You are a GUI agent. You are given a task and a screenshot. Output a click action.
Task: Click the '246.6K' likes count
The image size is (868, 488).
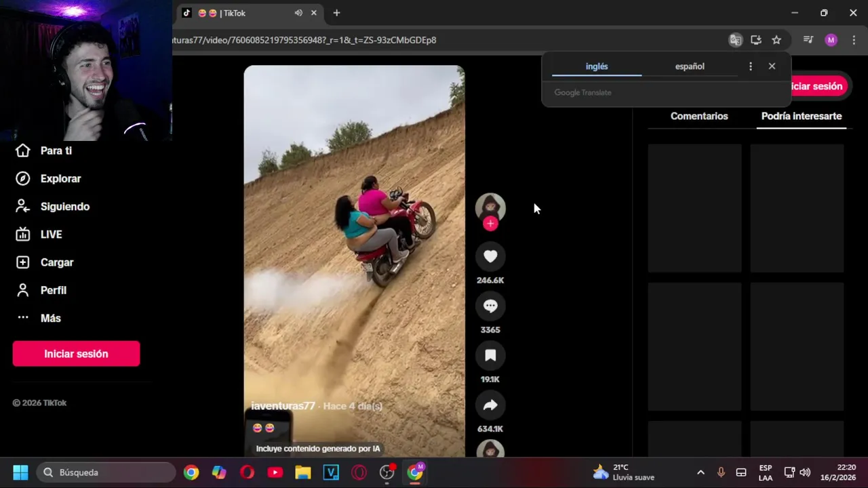pos(490,280)
